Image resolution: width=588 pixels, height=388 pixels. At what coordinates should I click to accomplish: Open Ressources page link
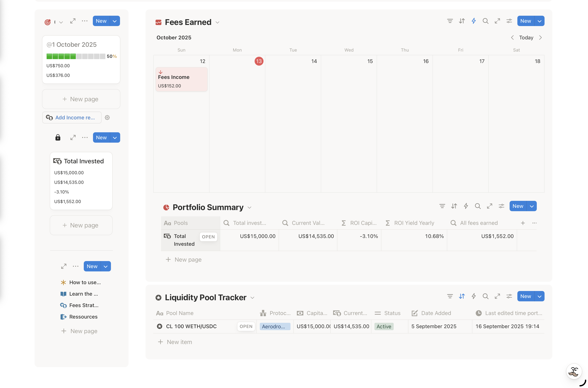tap(79, 317)
